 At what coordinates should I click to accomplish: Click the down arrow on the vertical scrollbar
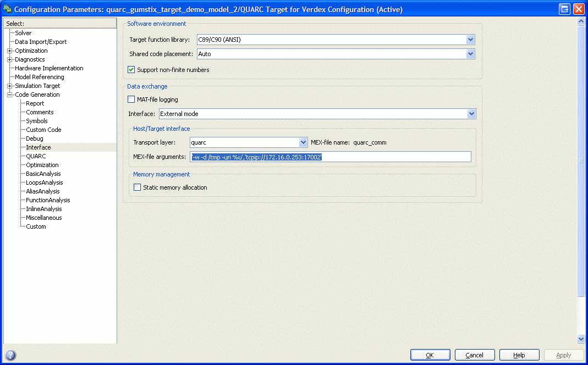pos(581,339)
